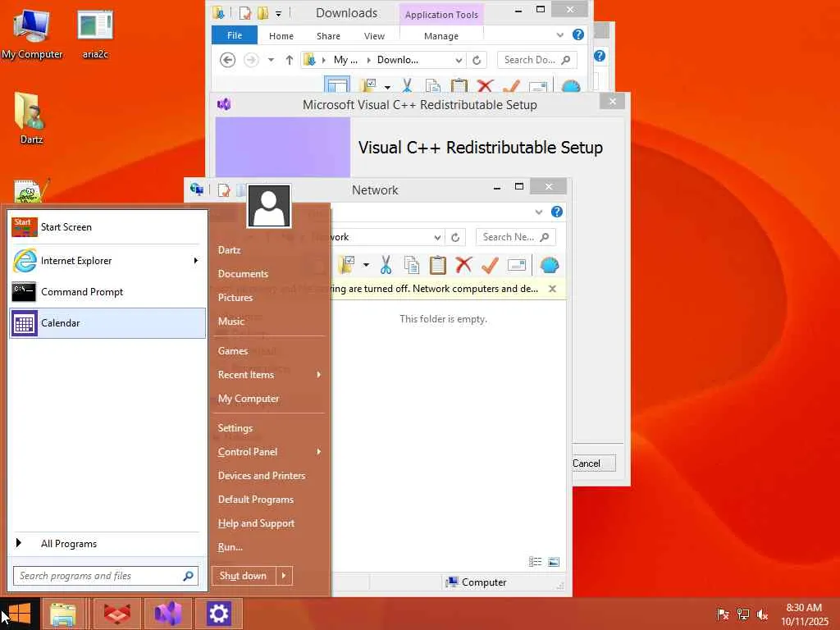Open Default Programs
This screenshot has height=630, width=840.
pos(256,500)
